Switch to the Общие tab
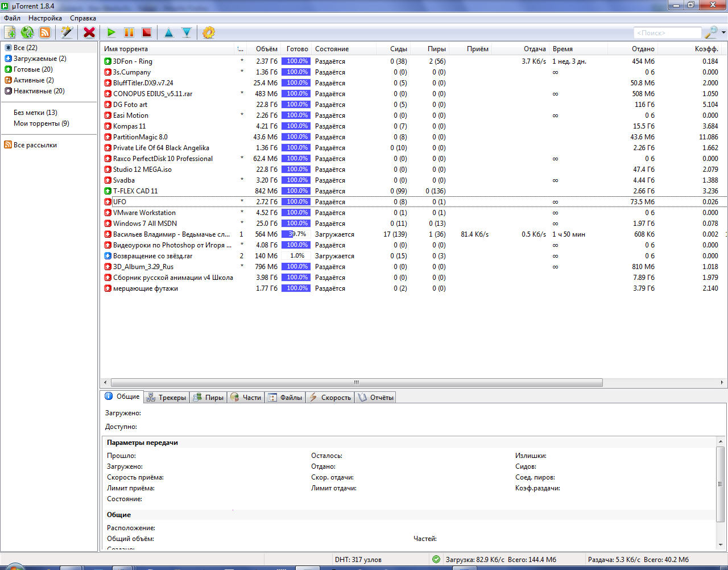Image resolution: width=728 pixels, height=570 pixels. 122,396
